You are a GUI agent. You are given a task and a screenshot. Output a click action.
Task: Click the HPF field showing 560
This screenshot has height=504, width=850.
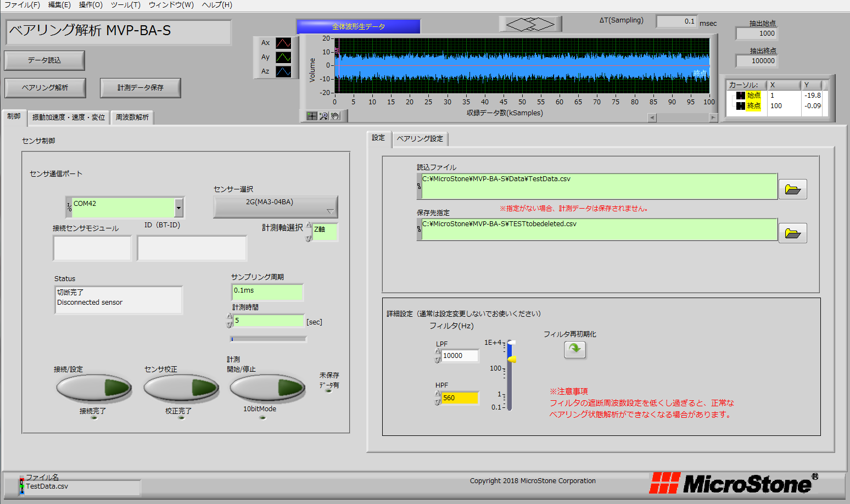pyautogui.click(x=460, y=398)
